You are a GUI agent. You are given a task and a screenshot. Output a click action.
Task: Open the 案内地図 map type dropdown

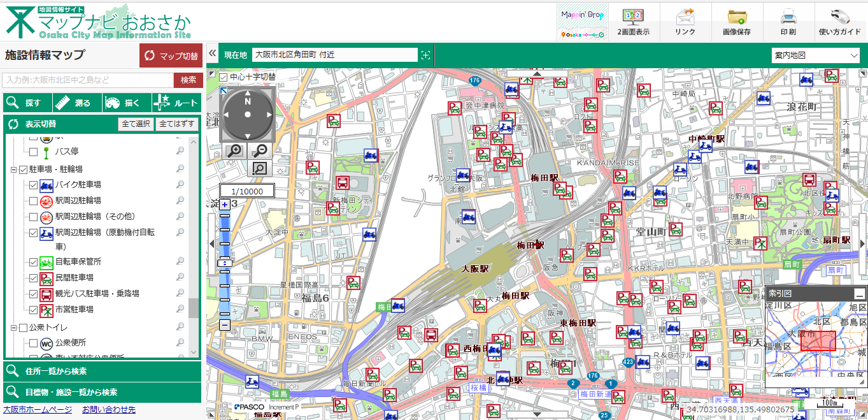pyautogui.click(x=816, y=55)
